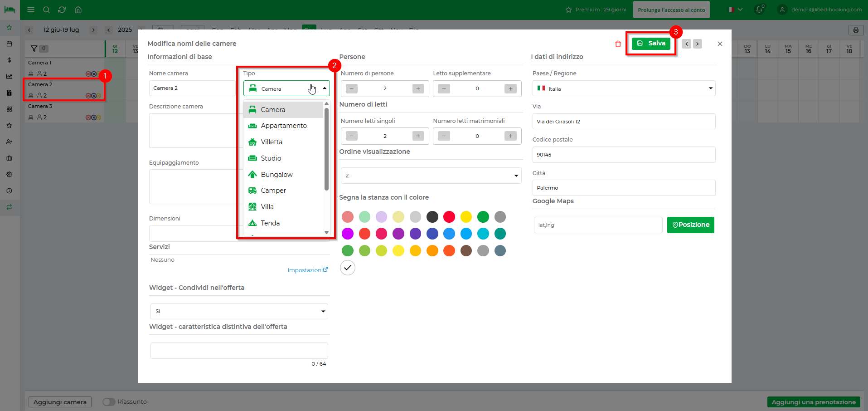Go to previous date range arrow
The height and width of the screenshot is (411, 868).
[29, 30]
